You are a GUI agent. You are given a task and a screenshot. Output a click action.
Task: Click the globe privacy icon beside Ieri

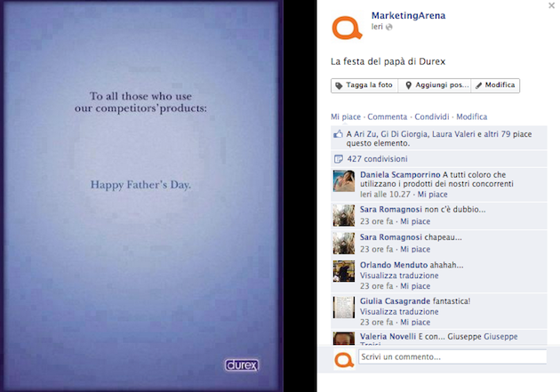pos(389,28)
